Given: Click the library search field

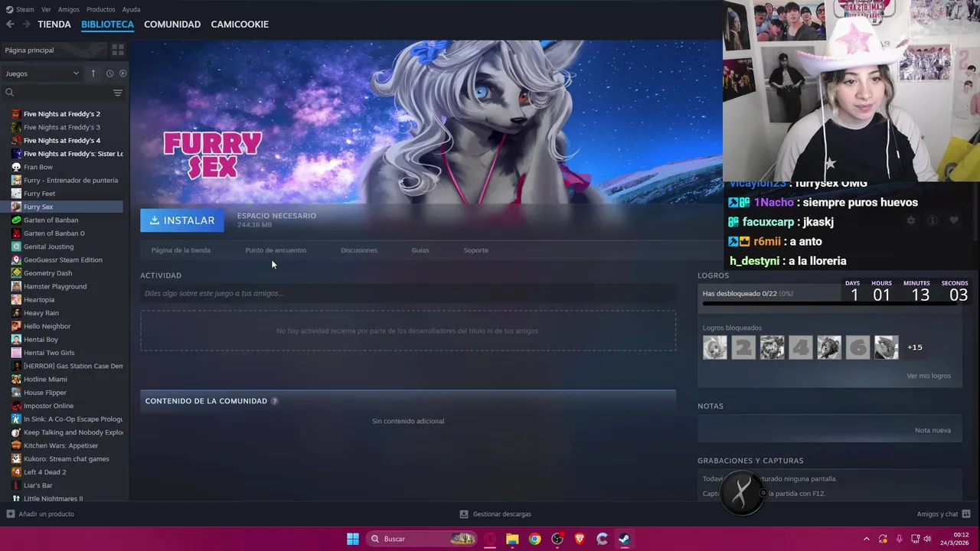Looking at the screenshot, I should coord(57,93).
